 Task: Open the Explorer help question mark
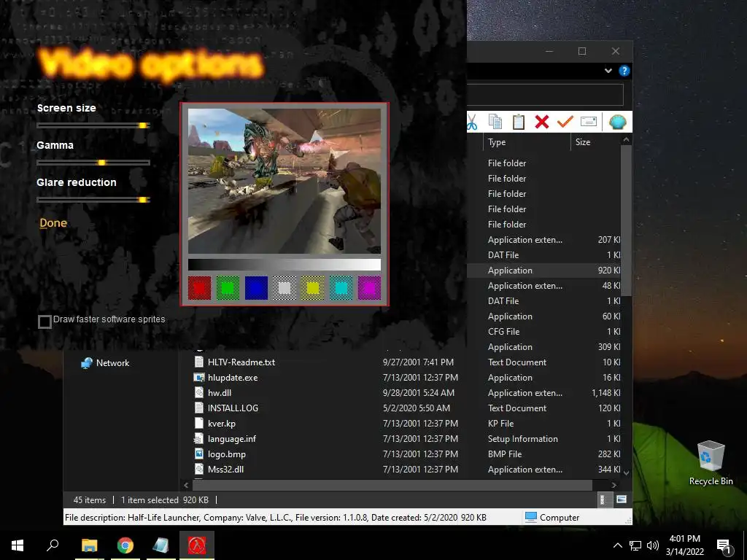(624, 71)
